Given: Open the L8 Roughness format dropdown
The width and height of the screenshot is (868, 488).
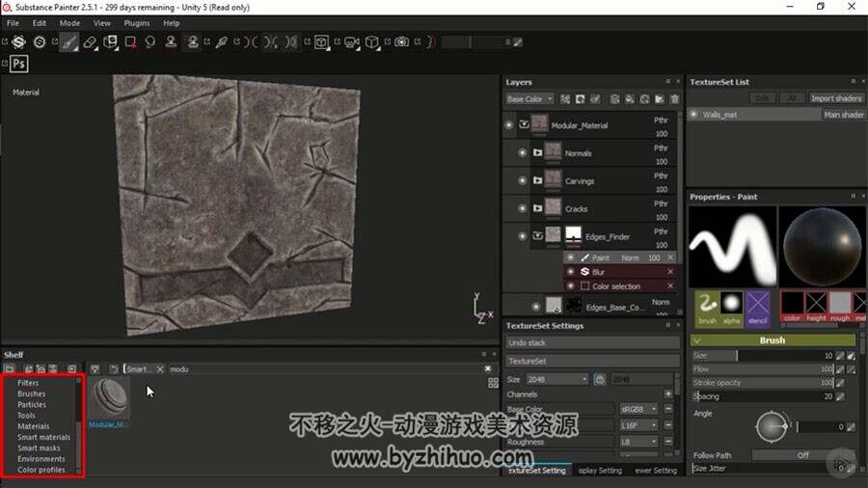Looking at the screenshot, I should (638, 442).
